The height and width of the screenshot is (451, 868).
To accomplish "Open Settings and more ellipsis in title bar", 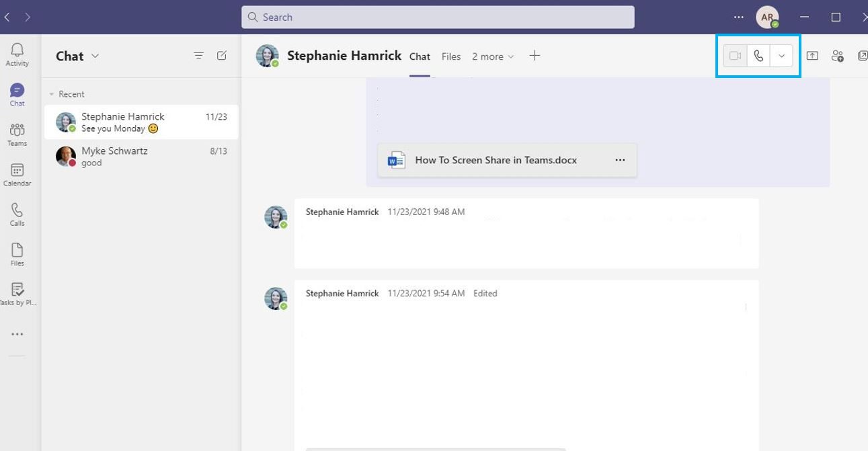I will tap(739, 17).
